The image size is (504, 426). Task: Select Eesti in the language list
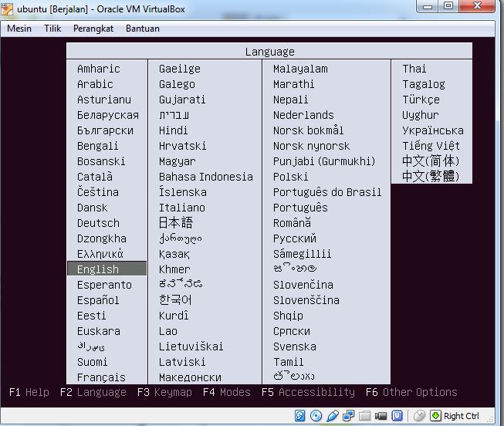(91, 316)
